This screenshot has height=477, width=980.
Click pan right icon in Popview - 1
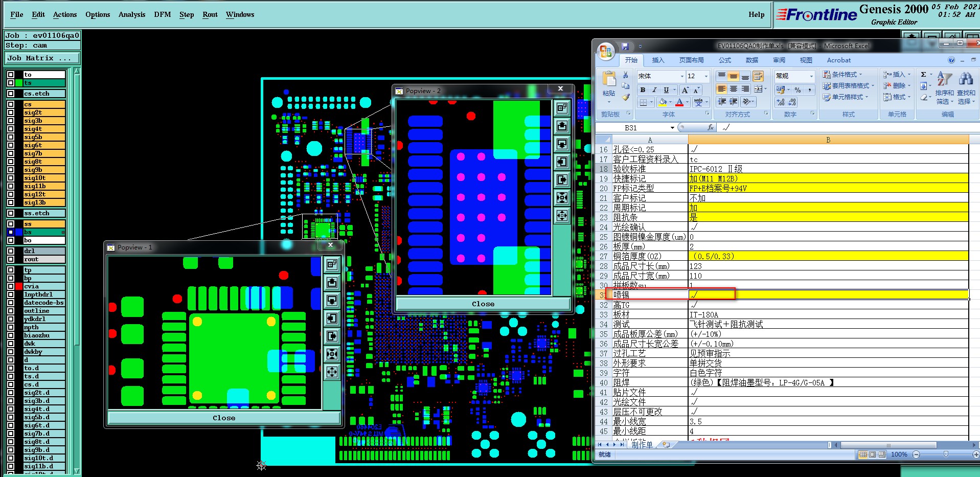(x=332, y=336)
